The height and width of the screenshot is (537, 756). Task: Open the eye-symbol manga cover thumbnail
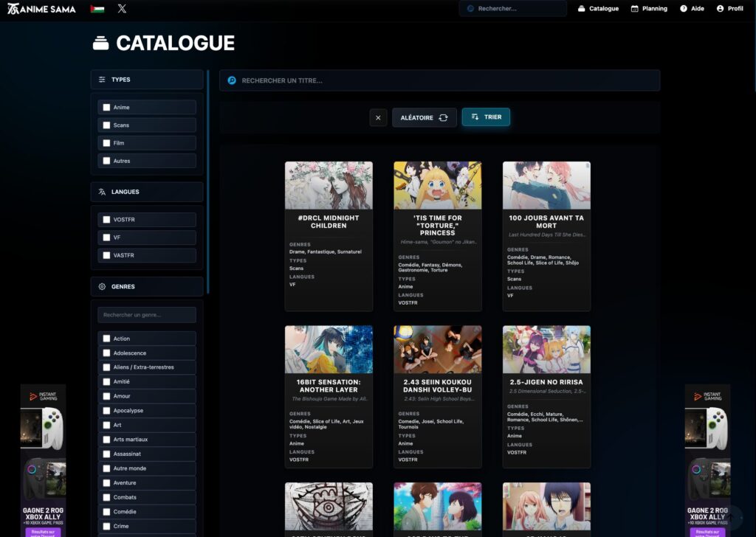[x=329, y=507]
